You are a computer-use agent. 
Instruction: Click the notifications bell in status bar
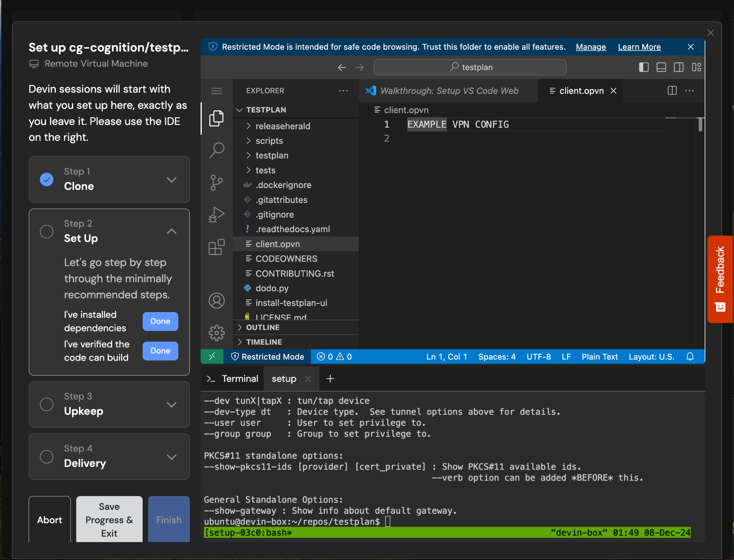[690, 356]
